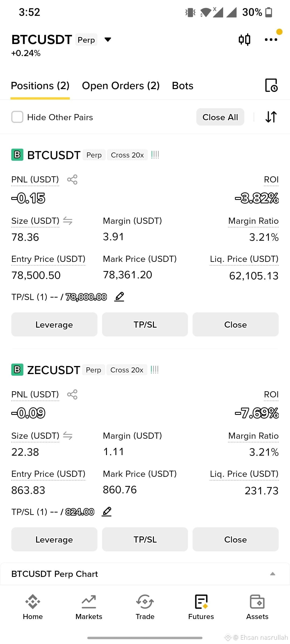This screenshot has width=290, height=644.
Task: Toggle BTCUSDT size unit swap arrows
Action: point(68,221)
